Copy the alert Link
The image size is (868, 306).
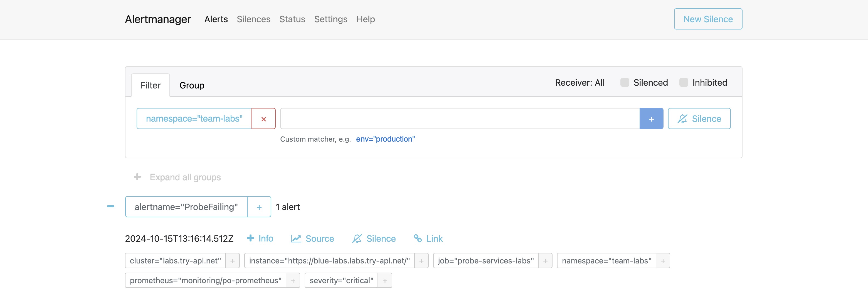(428, 239)
